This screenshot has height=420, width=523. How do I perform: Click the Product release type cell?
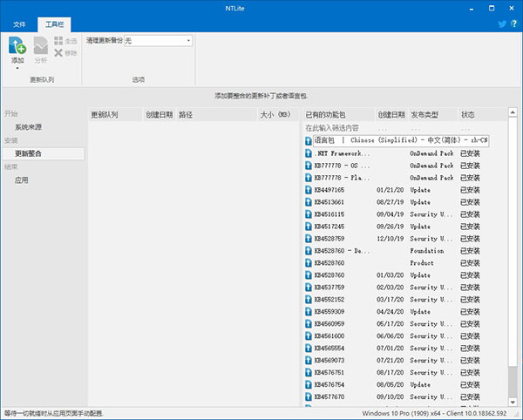pos(422,263)
